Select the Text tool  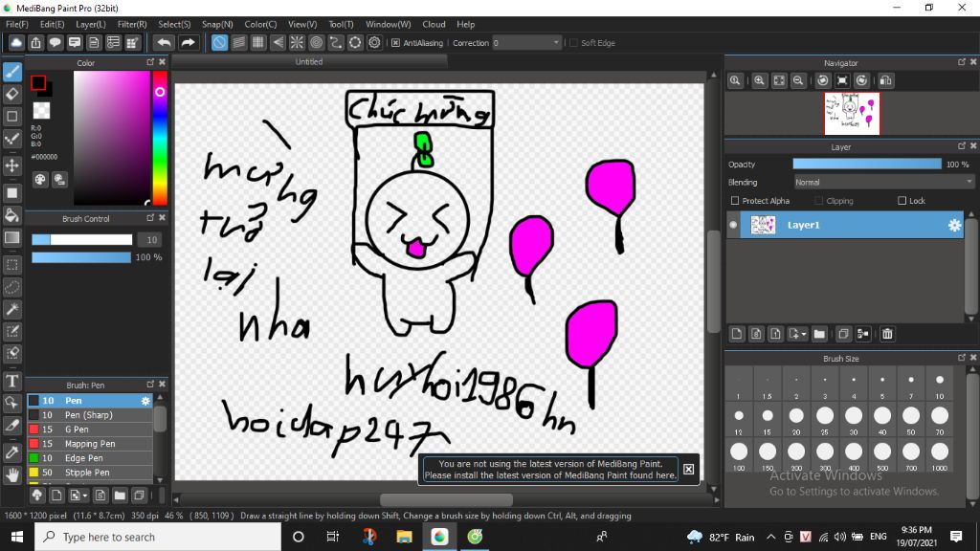11,381
